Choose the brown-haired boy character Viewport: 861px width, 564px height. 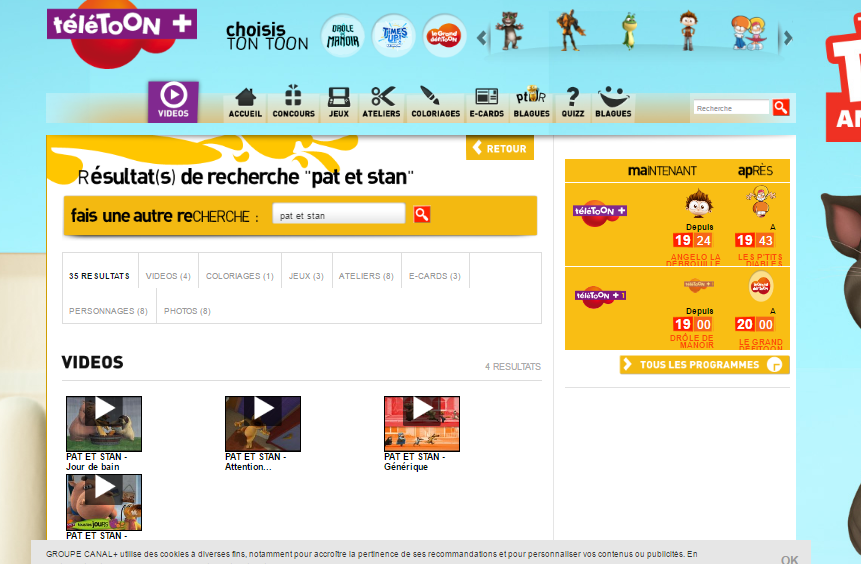688,31
